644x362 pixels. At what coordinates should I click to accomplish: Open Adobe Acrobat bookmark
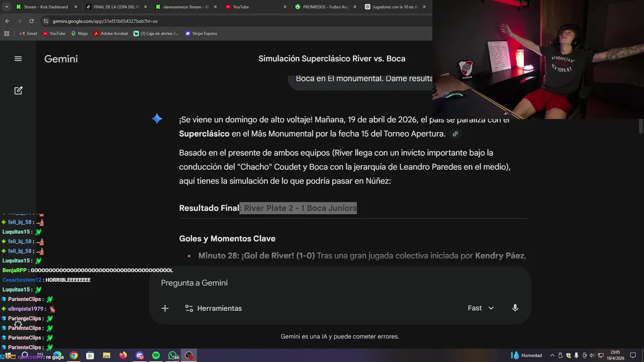point(111,34)
